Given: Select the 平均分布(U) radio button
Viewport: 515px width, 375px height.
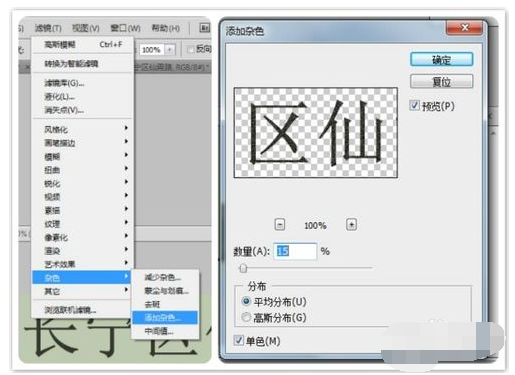Looking at the screenshot, I should click(x=246, y=301).
